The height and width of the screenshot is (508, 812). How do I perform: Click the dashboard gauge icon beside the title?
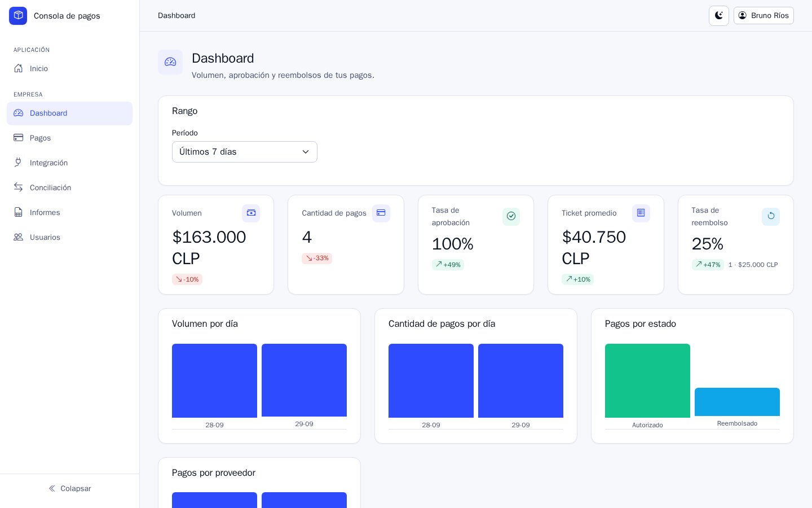[170, 62]
